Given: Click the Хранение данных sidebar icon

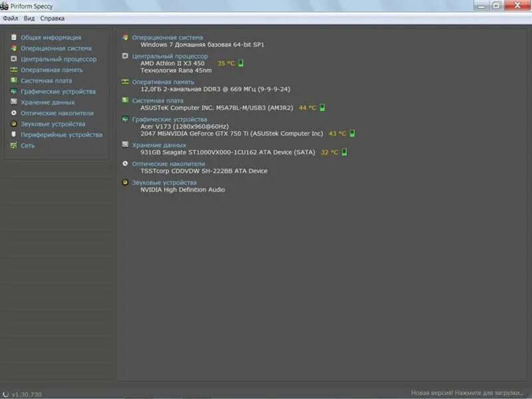Looking at the screenshot, I should click(13, 102).
